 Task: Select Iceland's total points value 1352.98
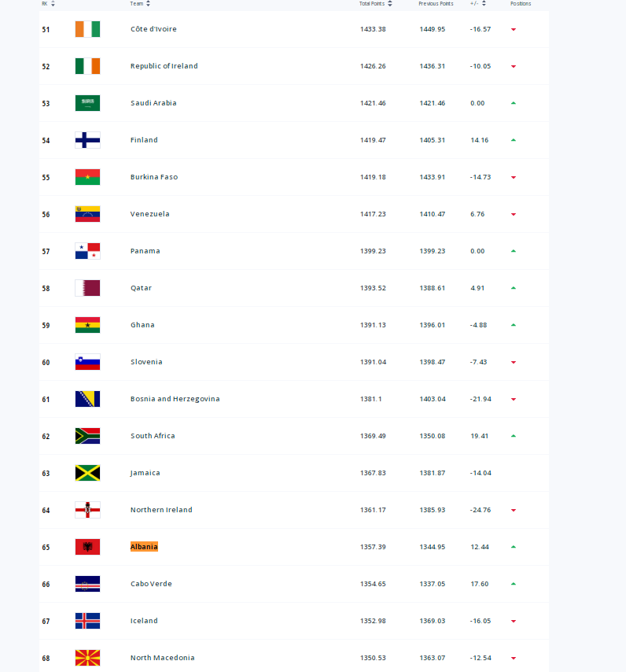pyautogui.click(x=373, y=621)
